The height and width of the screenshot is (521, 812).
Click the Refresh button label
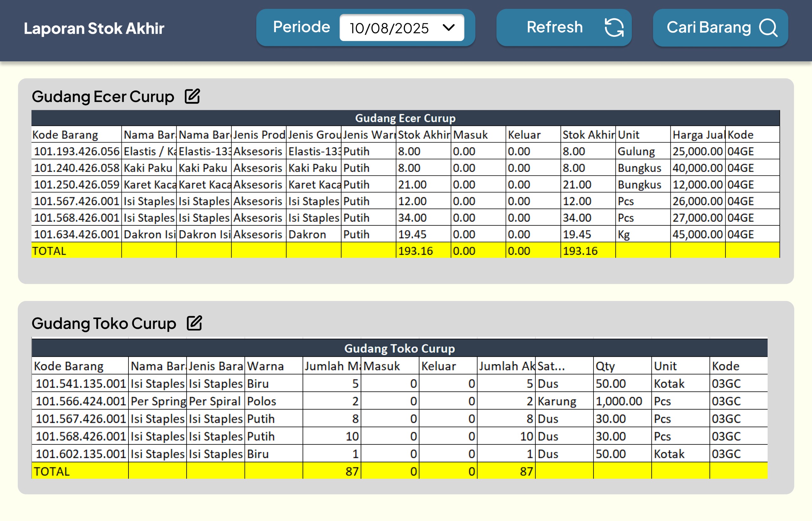[554, 27]
